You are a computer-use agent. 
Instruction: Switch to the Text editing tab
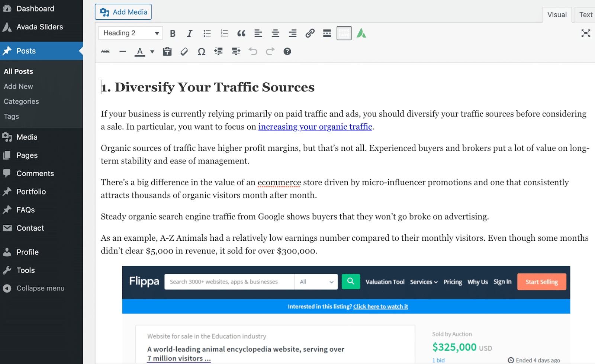click(x=585, y=14)
